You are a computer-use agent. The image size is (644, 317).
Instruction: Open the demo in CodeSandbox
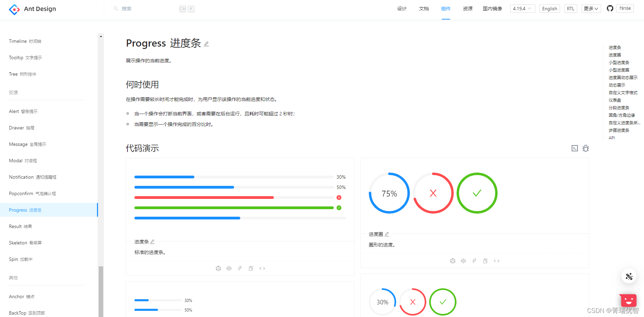[218, 268]
